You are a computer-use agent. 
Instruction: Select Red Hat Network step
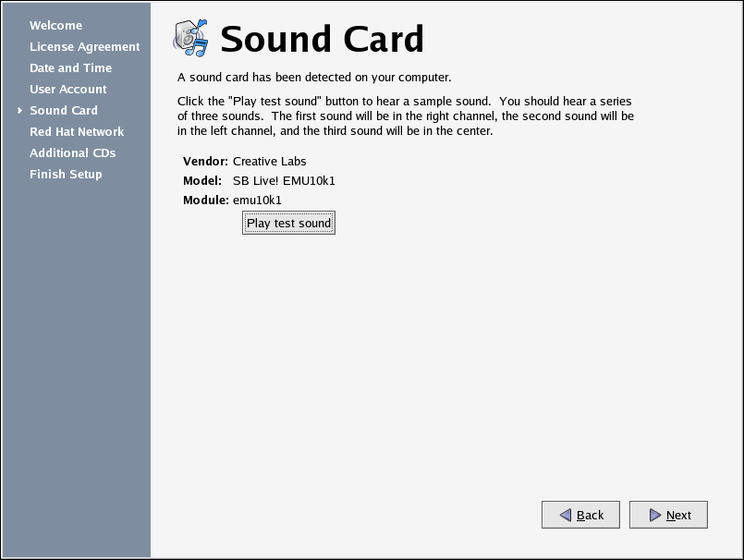pos(77,131)
